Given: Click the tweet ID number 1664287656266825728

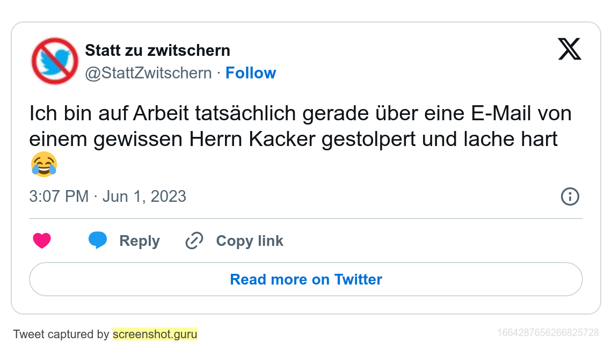Looking at the screenshot, I should click(x=548, y=333).
